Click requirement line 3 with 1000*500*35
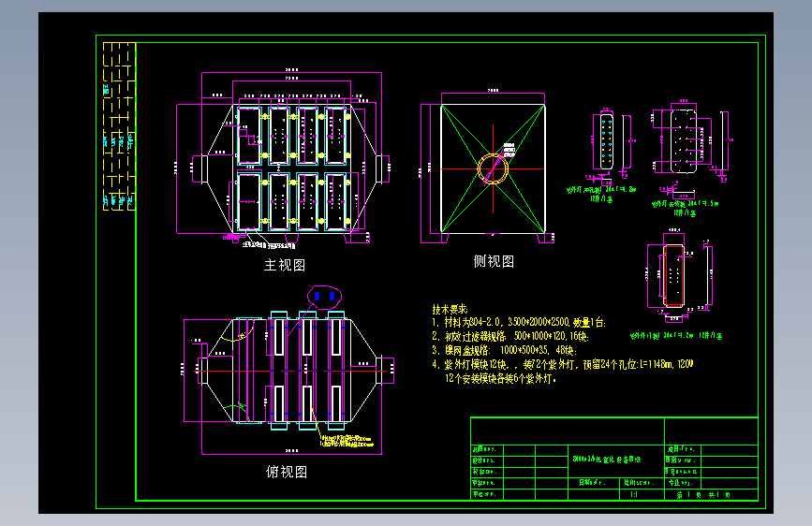The height and width of the screenshot is (526, 812). point(504,350)
